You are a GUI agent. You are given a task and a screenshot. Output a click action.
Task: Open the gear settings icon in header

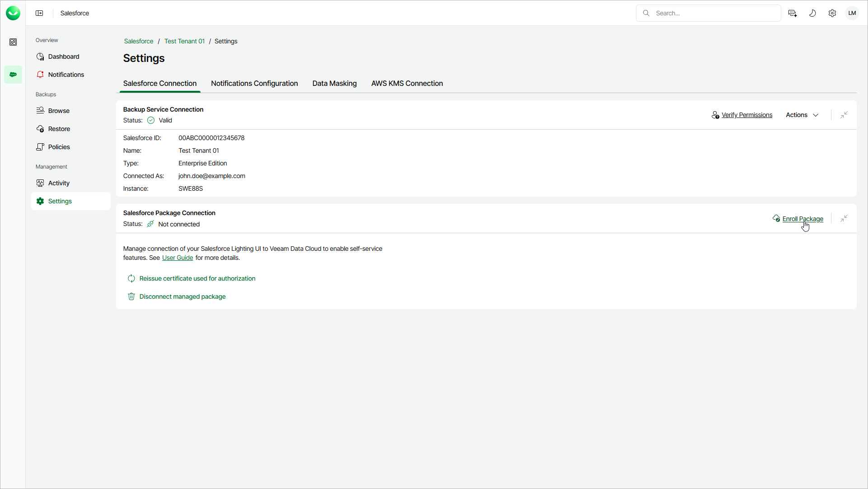(x=832, y=13)
